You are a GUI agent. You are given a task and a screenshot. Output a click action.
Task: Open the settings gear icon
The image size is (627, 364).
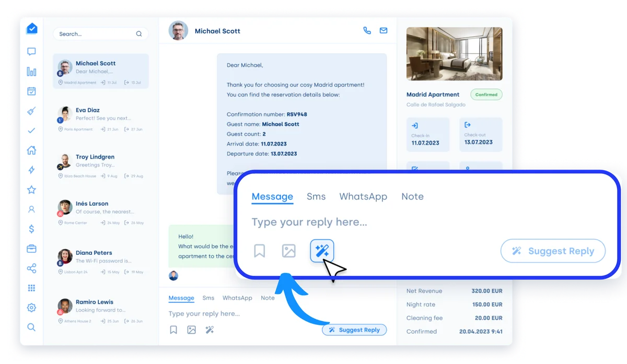31,308
